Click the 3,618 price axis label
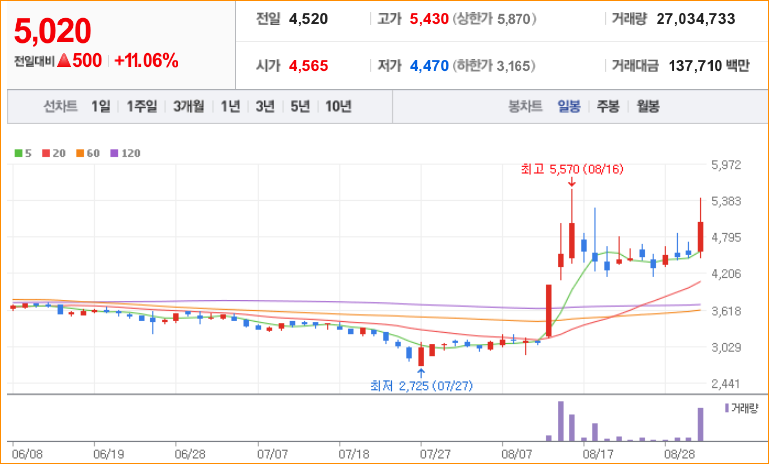 coord(726,311)
